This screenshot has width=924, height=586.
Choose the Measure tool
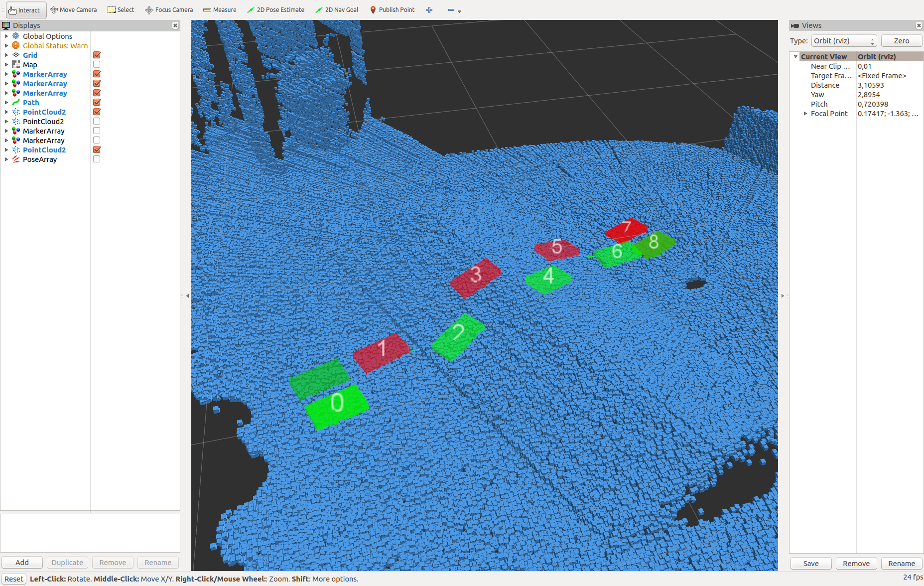click(x=220, y=10)
